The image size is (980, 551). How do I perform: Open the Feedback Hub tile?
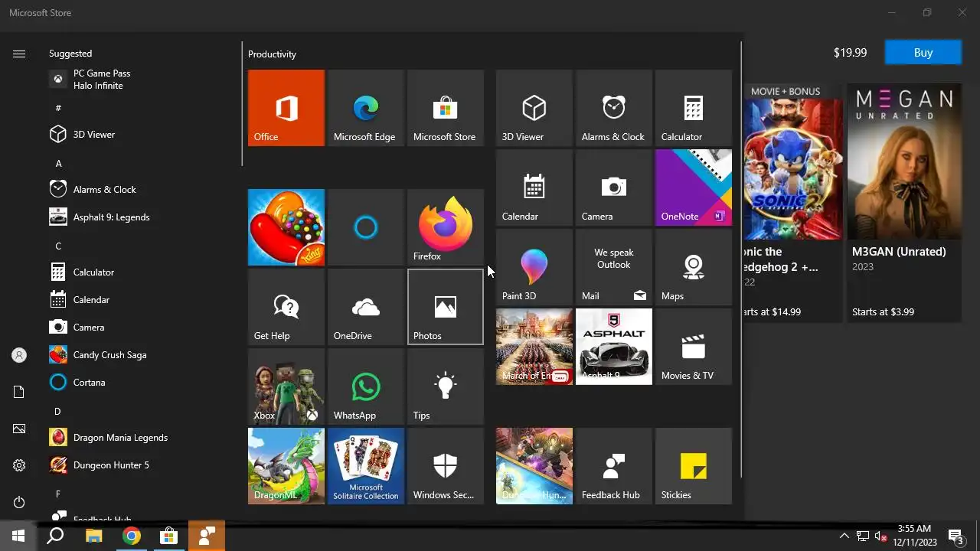tap(614, 466)
